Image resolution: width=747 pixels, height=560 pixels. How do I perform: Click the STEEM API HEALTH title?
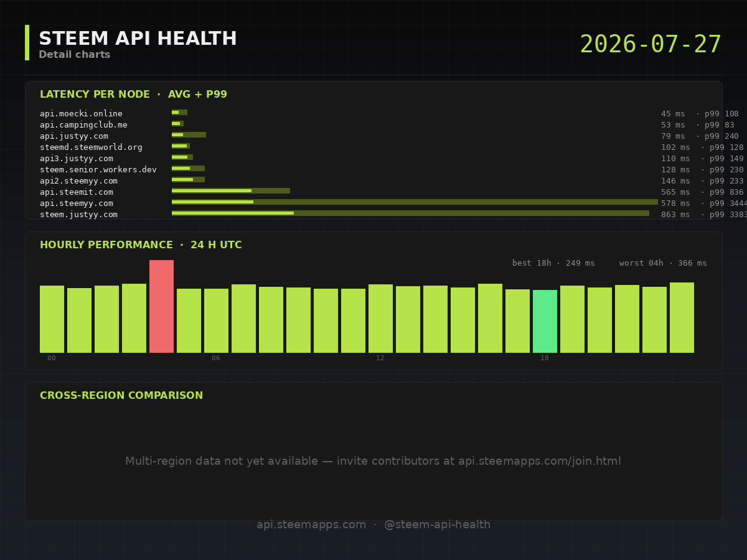(x=138, y=39)
